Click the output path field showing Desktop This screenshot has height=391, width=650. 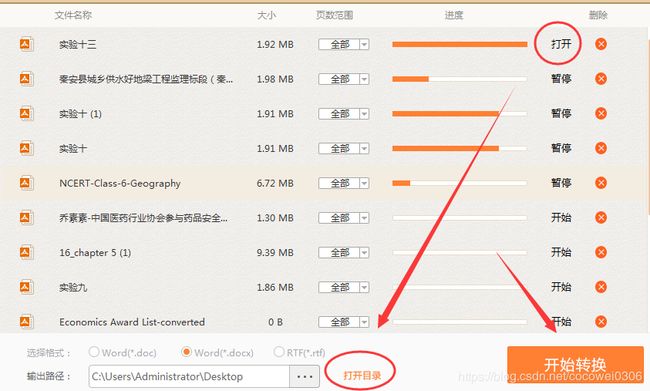(x=189, y=376)
